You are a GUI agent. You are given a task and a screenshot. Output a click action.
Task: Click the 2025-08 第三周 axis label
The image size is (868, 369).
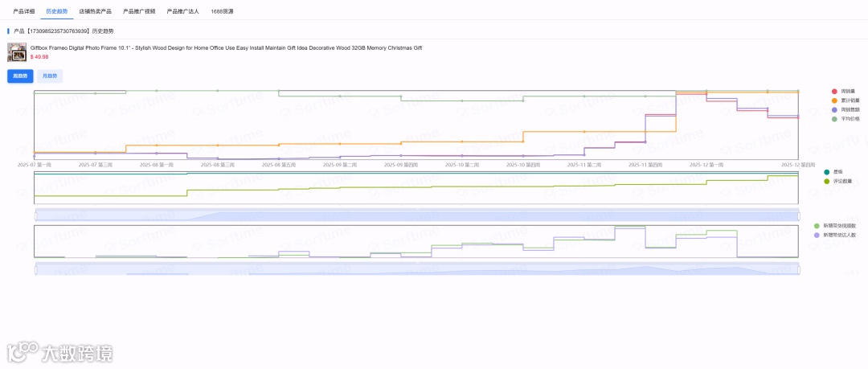217,165
